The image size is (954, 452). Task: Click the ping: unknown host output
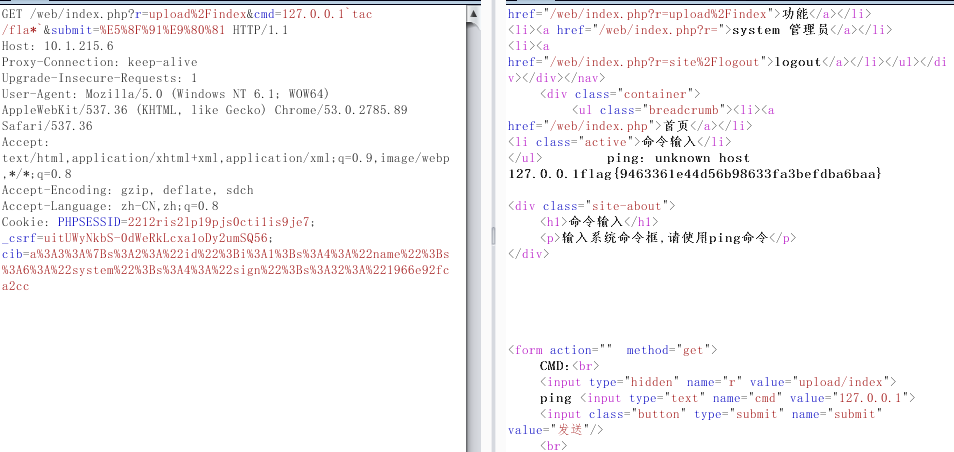678,158
